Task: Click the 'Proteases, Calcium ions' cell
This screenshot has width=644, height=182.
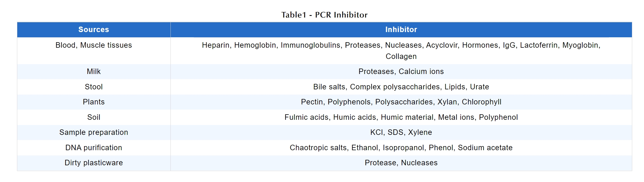Action: pyautogui.click(x=401, y=72)
